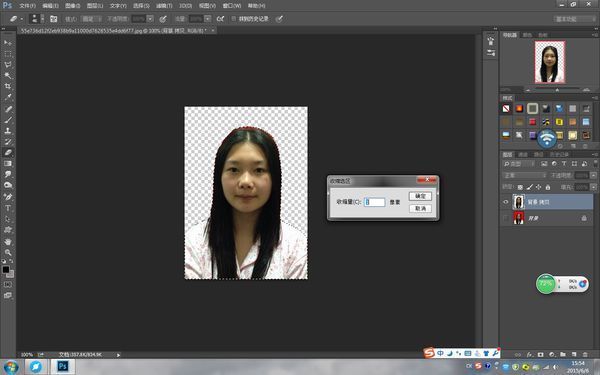
Task: Toggle Quick Mask mode icon
Action: point(8,285)
